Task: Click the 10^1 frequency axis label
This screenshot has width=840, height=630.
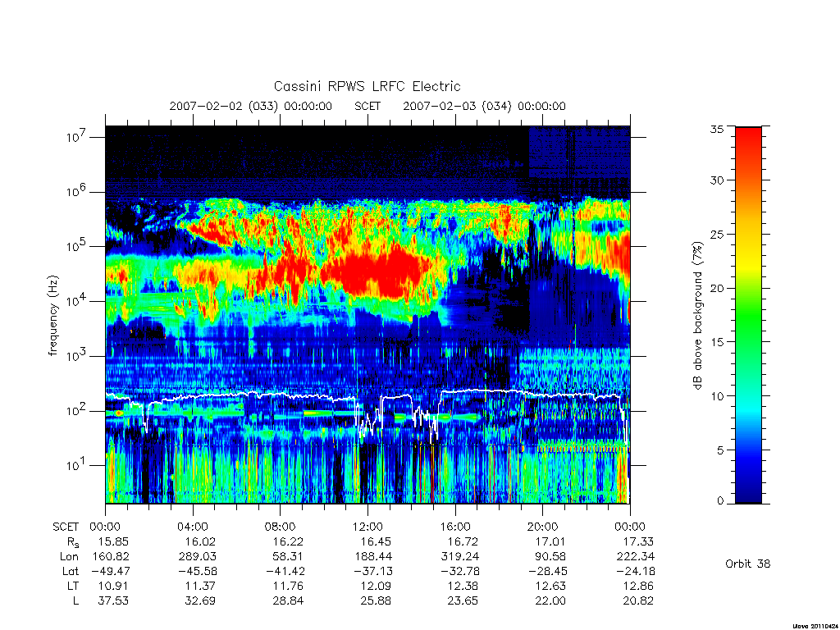Action: (77, 466)
